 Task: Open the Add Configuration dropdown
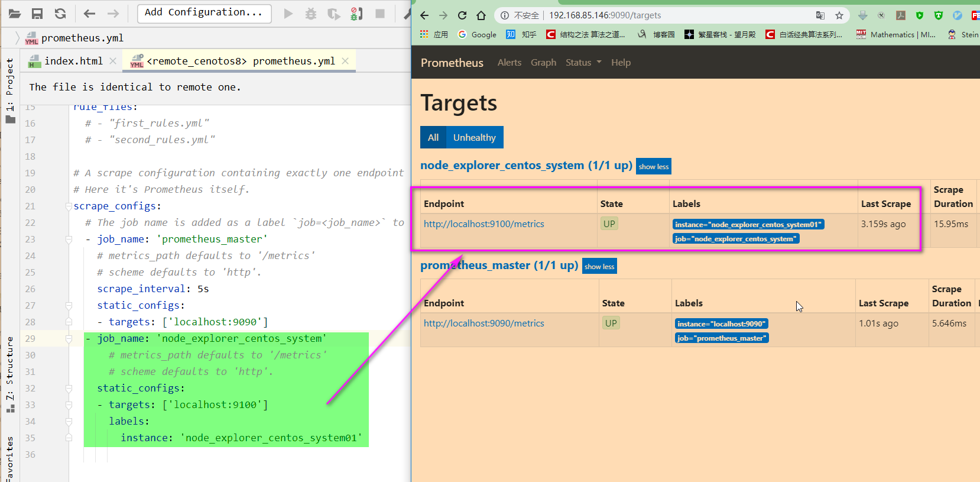point(204,13)
